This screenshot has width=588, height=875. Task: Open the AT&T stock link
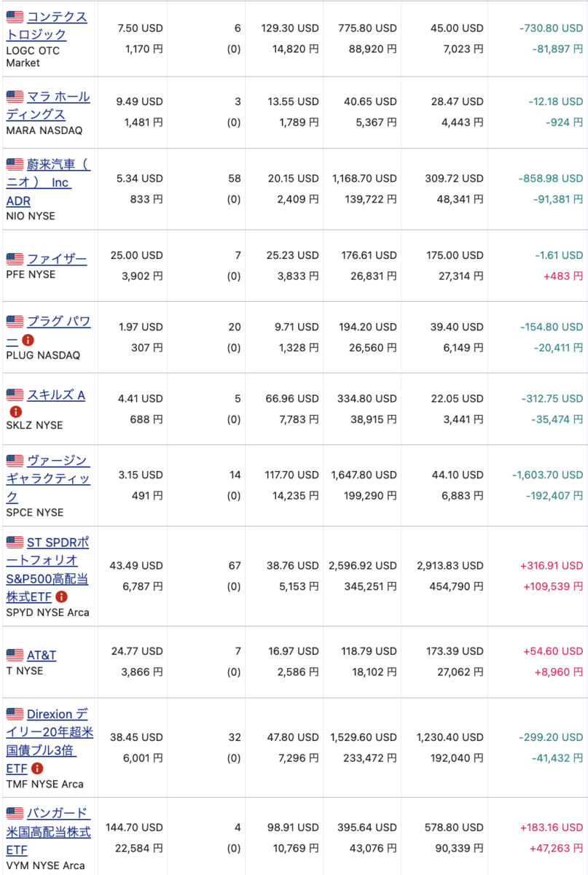coord(42,655)
